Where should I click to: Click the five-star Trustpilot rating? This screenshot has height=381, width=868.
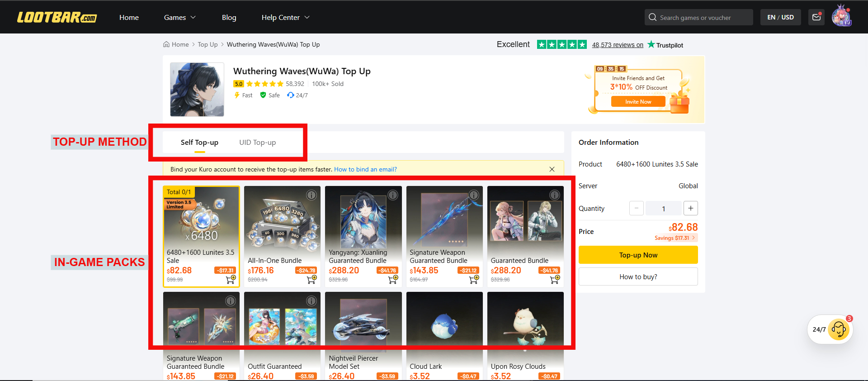(562, 44)
